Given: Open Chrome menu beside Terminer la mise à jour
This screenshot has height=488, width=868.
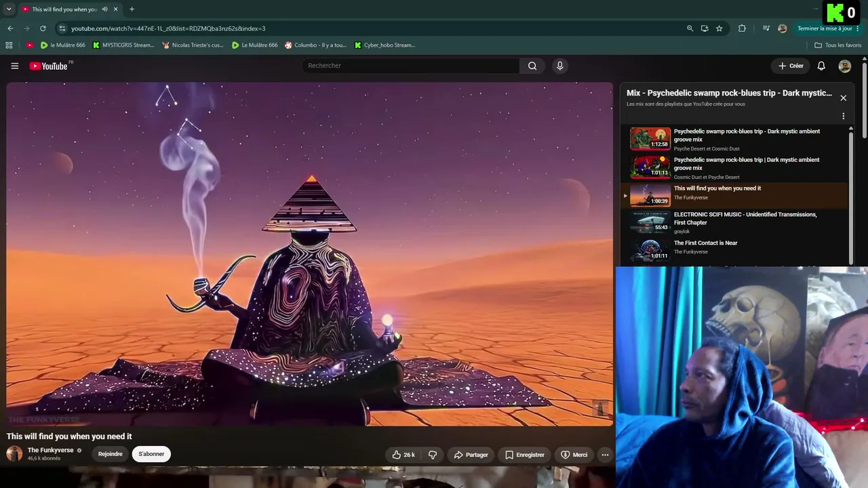Looking at the screenshot, I should [x=859, y=28].
